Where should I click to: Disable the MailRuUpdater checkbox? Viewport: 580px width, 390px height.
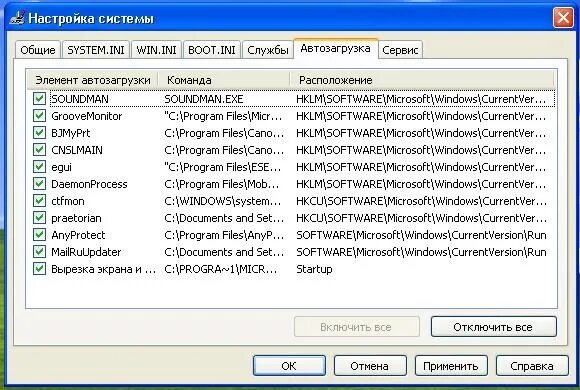tap(39, 252)
